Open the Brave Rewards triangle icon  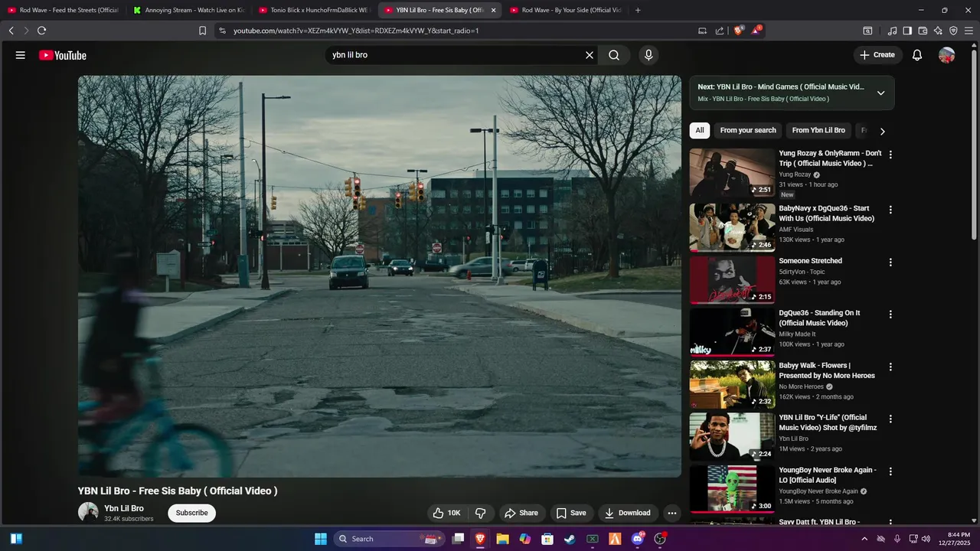[x=756, y=31]
